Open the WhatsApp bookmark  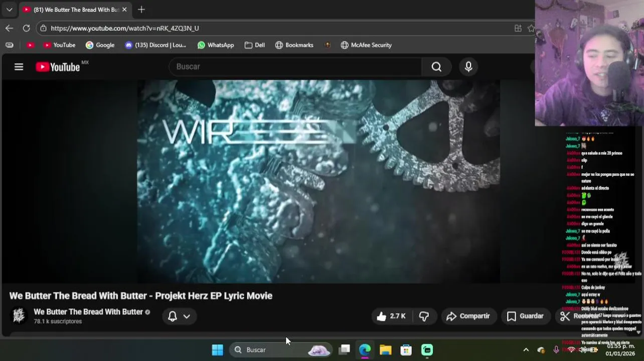pos(216,45)
